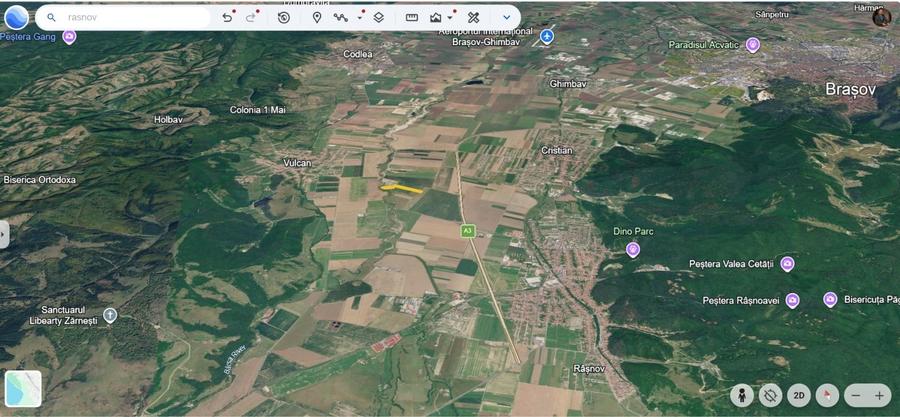This screenshot has width=900, height=417.
Task: Reset orientation with the compass
Action: point(827,395)
